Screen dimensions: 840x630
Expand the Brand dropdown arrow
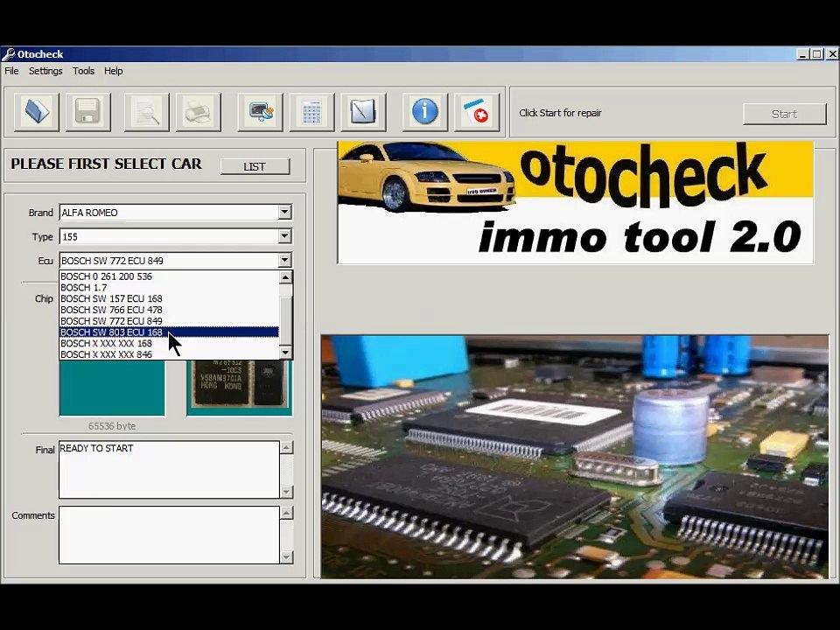(284, 212)
